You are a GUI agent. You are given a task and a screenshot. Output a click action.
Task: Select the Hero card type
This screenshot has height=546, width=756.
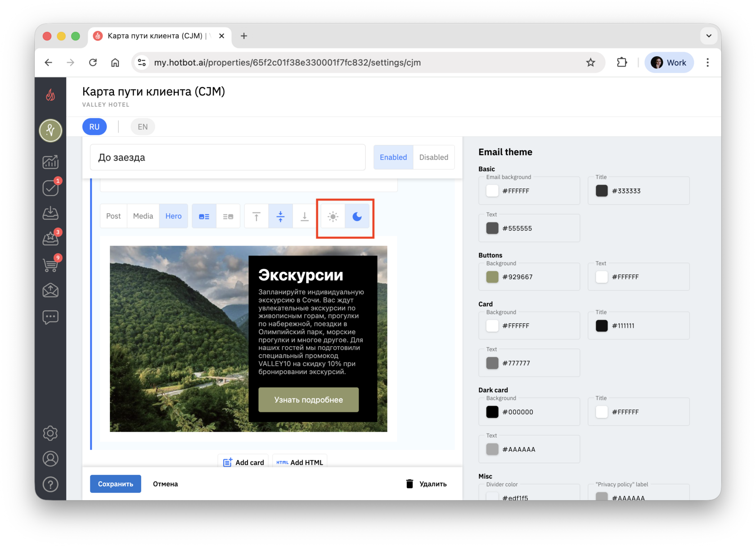[174, 216]
